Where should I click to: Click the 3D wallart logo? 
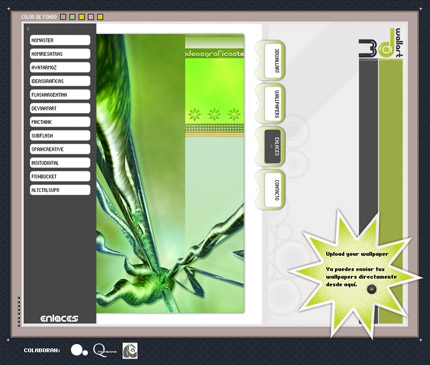click(x=381, y=44)
